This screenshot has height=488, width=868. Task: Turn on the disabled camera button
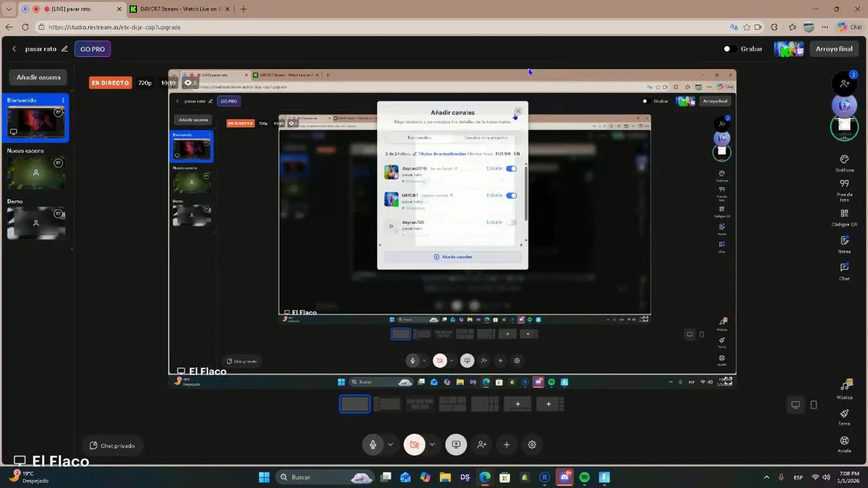414,445
